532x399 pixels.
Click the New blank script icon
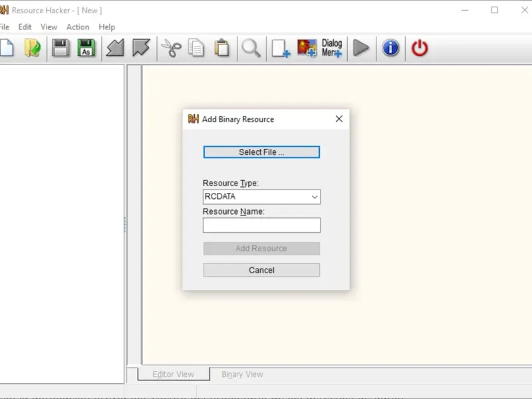coord(7,48)
